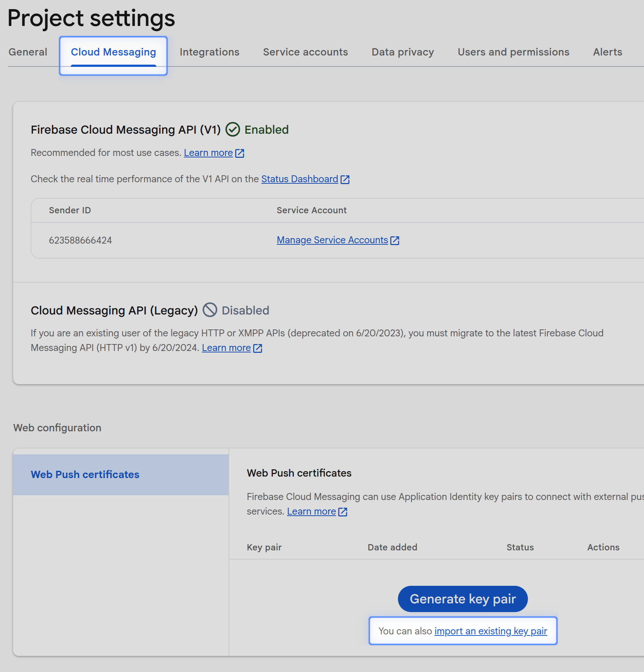Click external-link icon beside Manage Service Accounts
The image size is (644, 672).
point(395,240)
